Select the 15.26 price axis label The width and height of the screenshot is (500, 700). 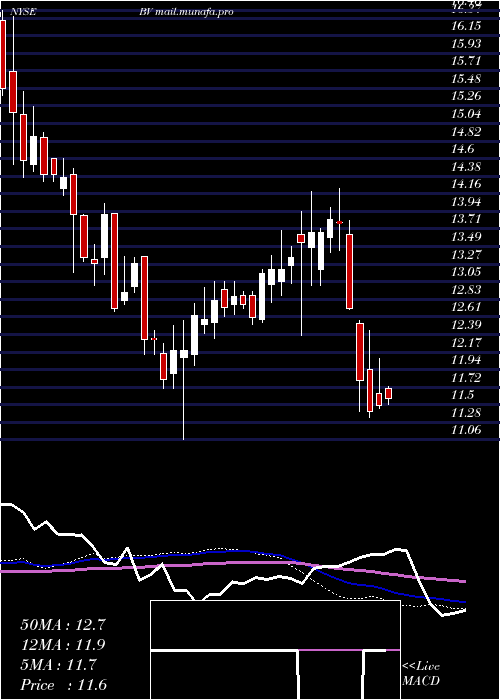(466, 96)
